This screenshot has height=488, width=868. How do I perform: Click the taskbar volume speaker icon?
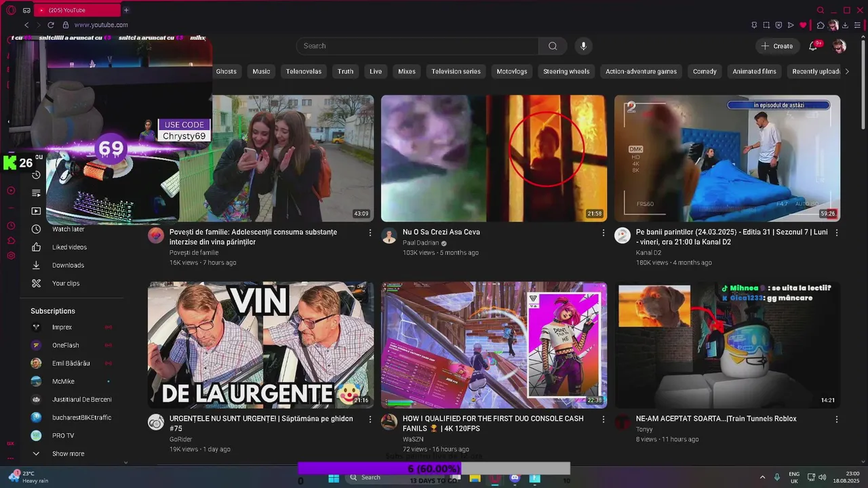coord(821,477)
